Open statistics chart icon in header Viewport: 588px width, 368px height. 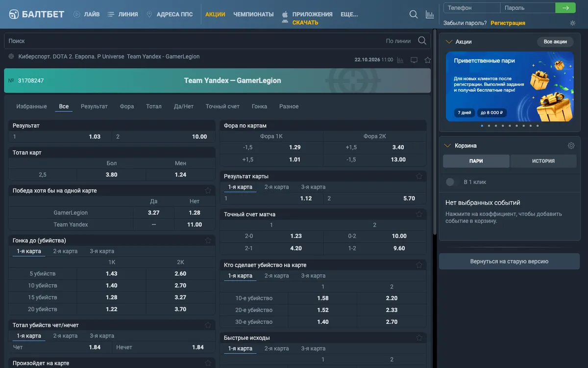coord(430,14)
